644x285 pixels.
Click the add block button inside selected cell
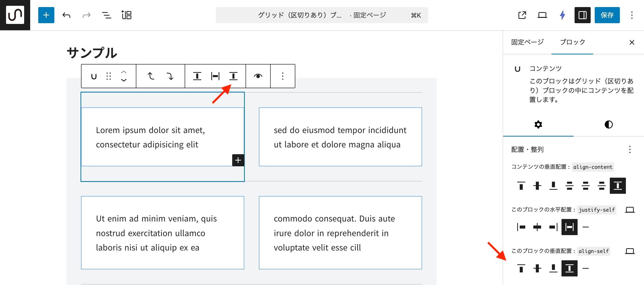point(238,160)
